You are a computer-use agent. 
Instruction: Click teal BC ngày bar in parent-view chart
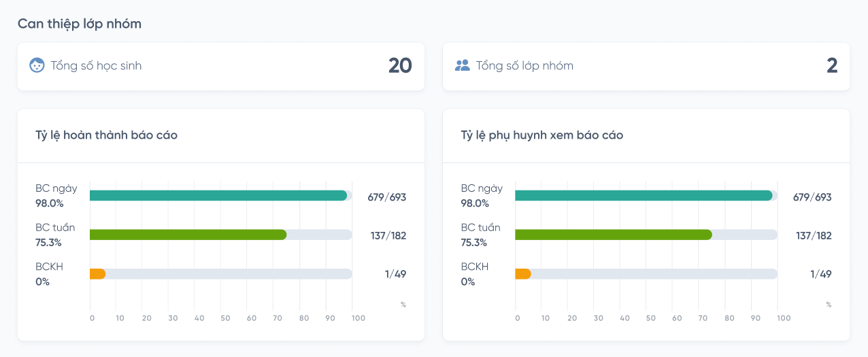coord(644,196)
